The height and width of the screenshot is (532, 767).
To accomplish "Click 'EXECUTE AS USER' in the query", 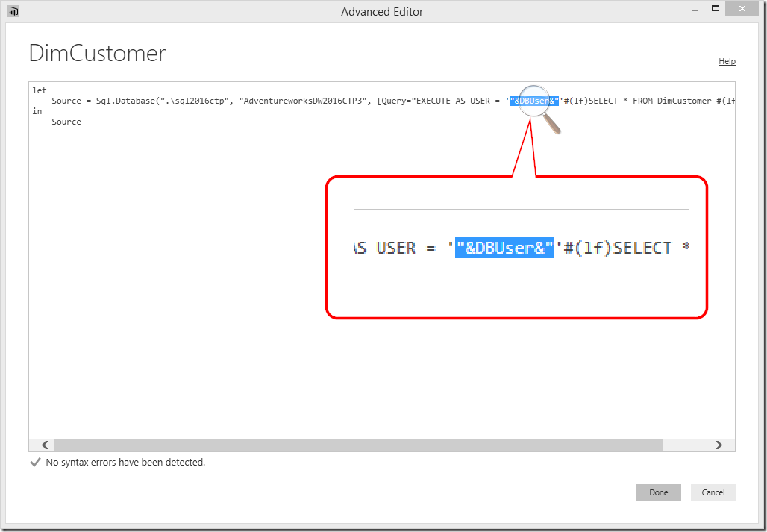I will (x=453, y=101).
